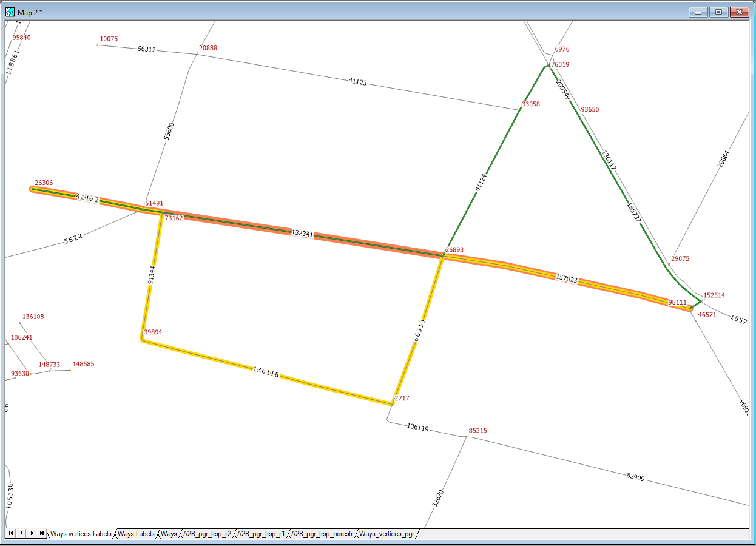Click the Map 2 window icon in the title bar
The height and width of the screenshot is (546, 756).
[x=10, y=12]
